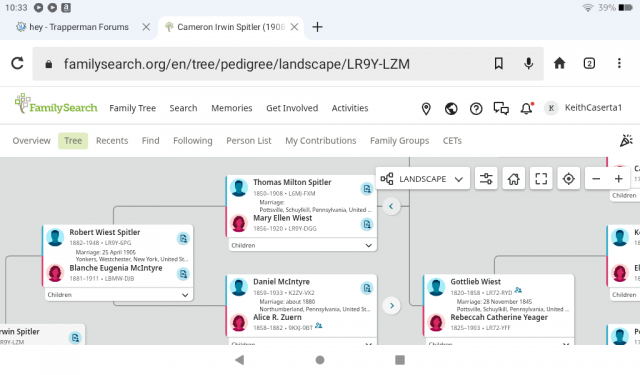Screen dimensions: 640x375
Task: Open a new browser tab
Action: coord(317,27)
